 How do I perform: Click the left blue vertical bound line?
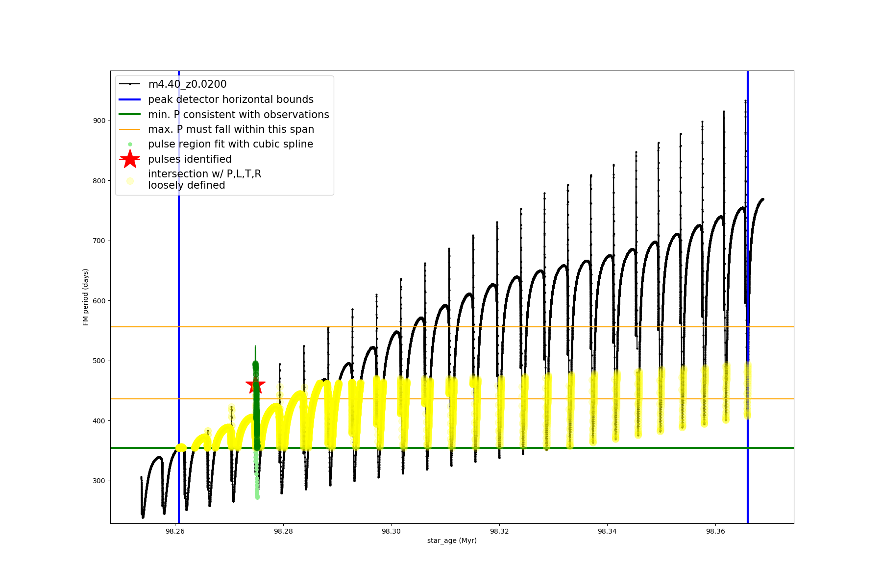pyautogui.click(x=179, y=294)
